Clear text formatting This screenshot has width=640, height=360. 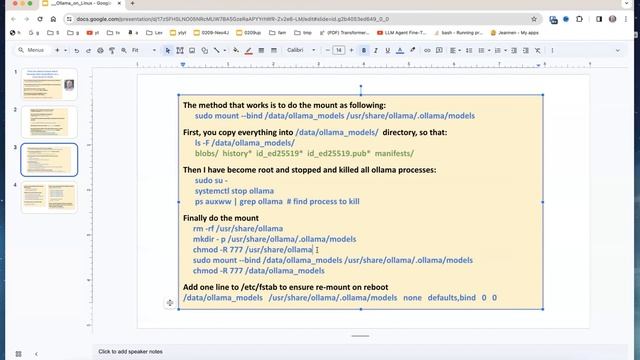tap(538, 51)
